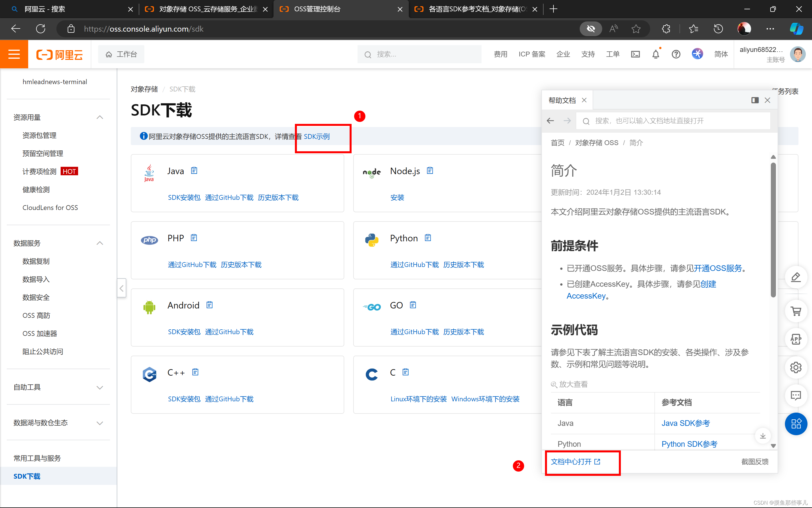Open the Java documentation icon
812x508 pixels.
coord(194,171)
